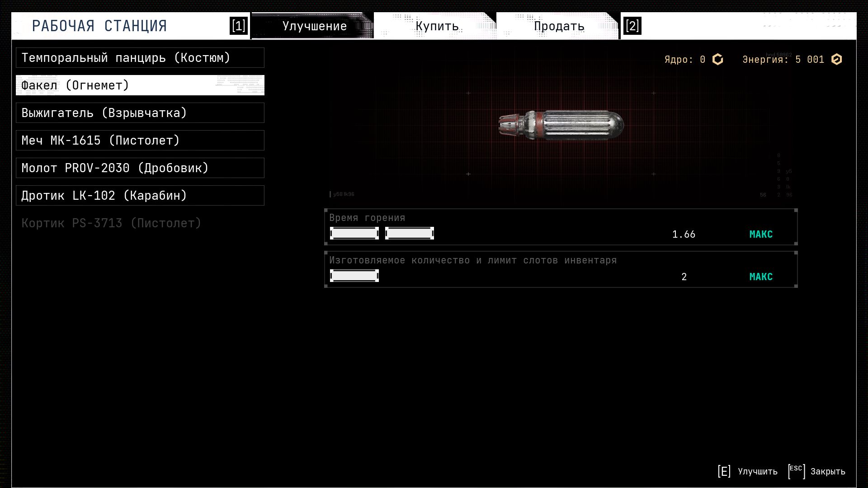Switch to the Продать tab
Screen dimensions: 868x488
559,26
